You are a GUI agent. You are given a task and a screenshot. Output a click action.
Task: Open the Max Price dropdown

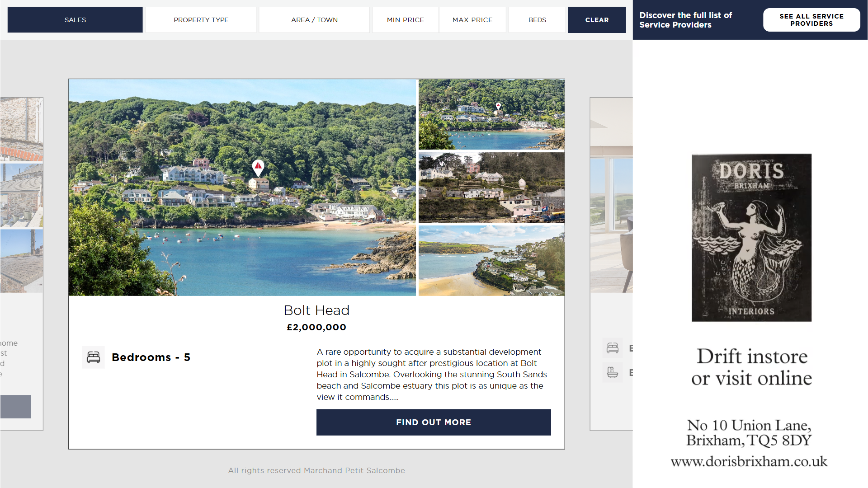(472, 20)
